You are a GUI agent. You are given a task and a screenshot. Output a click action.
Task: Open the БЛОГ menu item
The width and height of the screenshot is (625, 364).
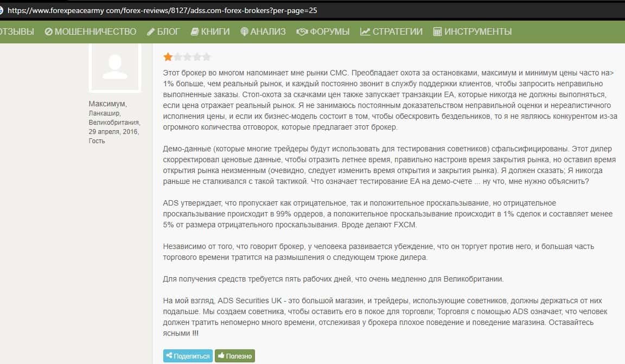point(163,31)
